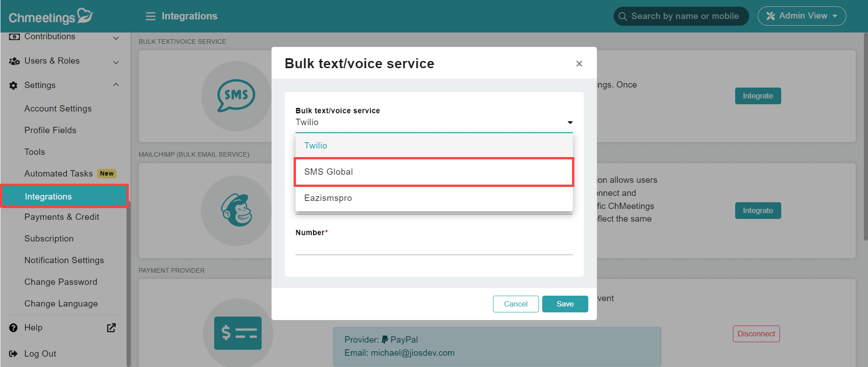Click the Contributions money icon
The height and width of the screenshot is (367, 868).
click(x=14, y=37)
